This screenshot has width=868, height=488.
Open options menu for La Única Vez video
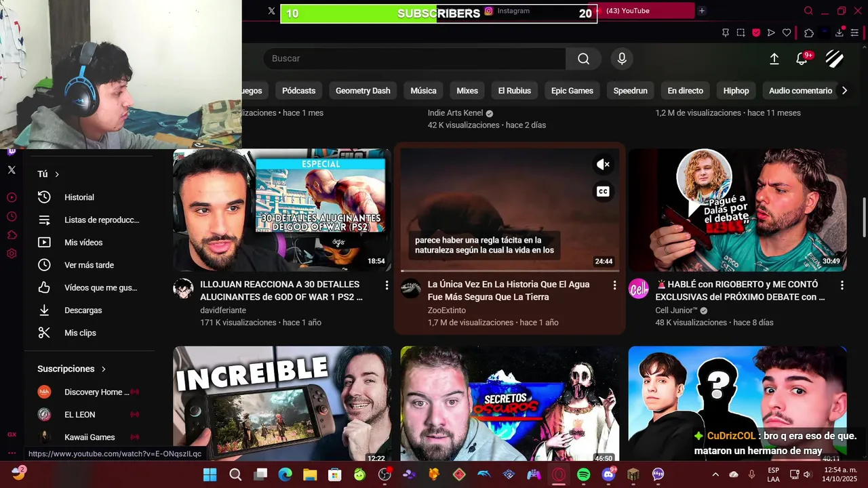614,285
